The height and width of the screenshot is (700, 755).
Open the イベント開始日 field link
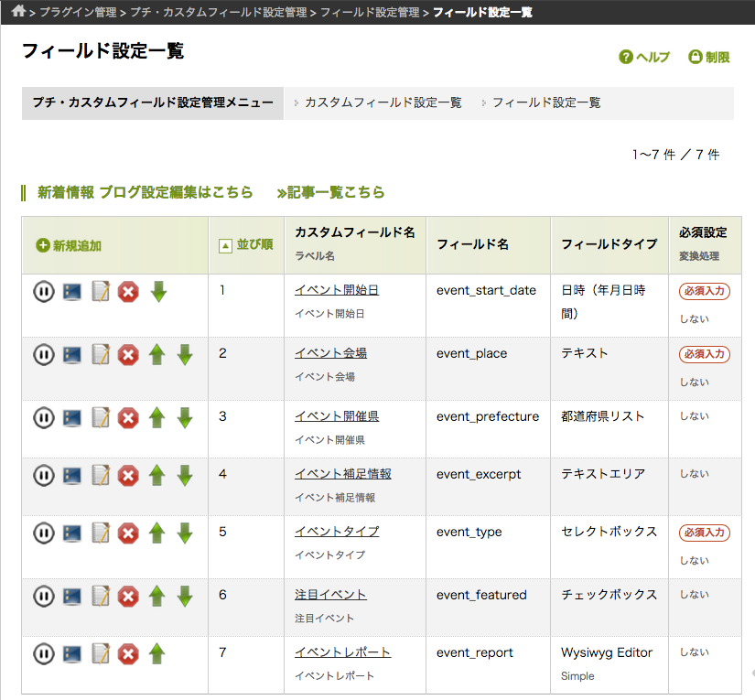tap(336, 289)
